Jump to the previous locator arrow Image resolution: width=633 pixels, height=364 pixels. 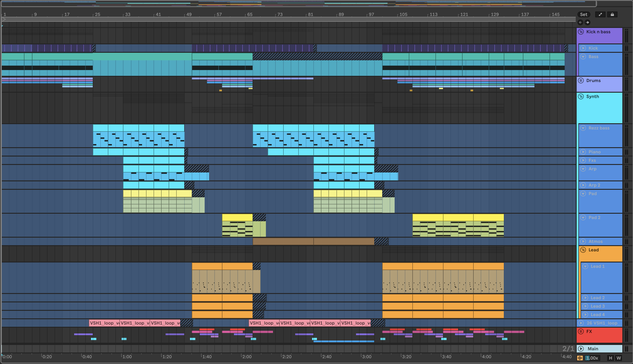(580, 22)
